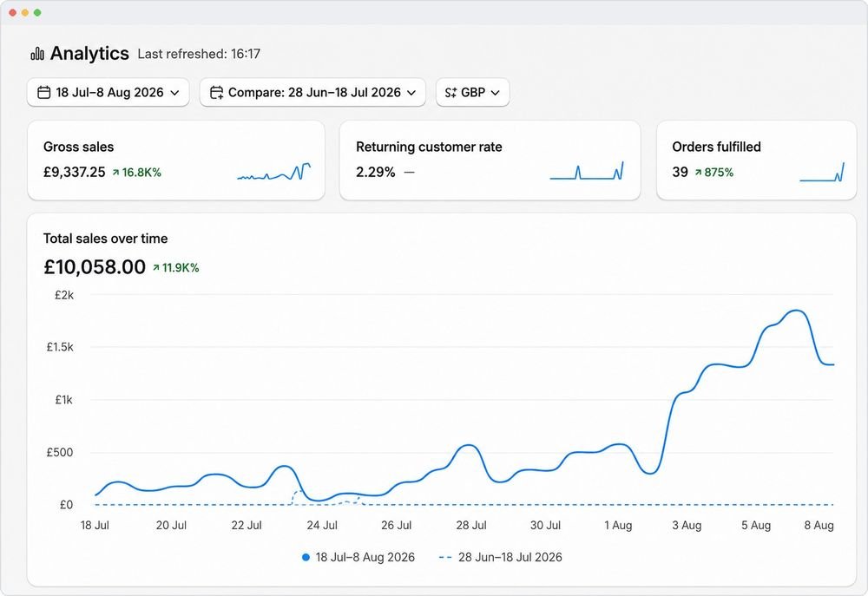Click the 3 Aug x-axis label
868x596 pixels.
[x=687, y=525]
